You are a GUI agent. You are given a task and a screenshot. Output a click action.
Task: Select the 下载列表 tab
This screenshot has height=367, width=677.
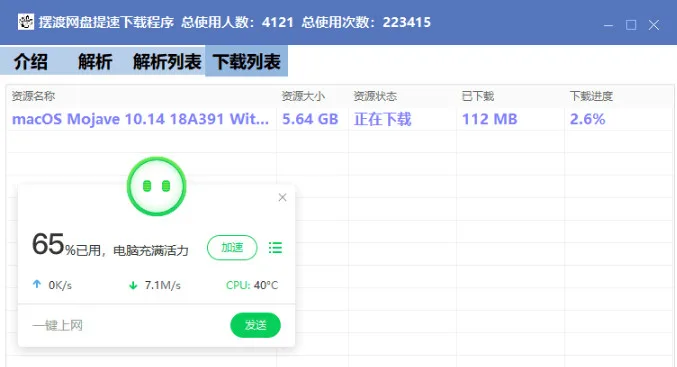[247, 61]
